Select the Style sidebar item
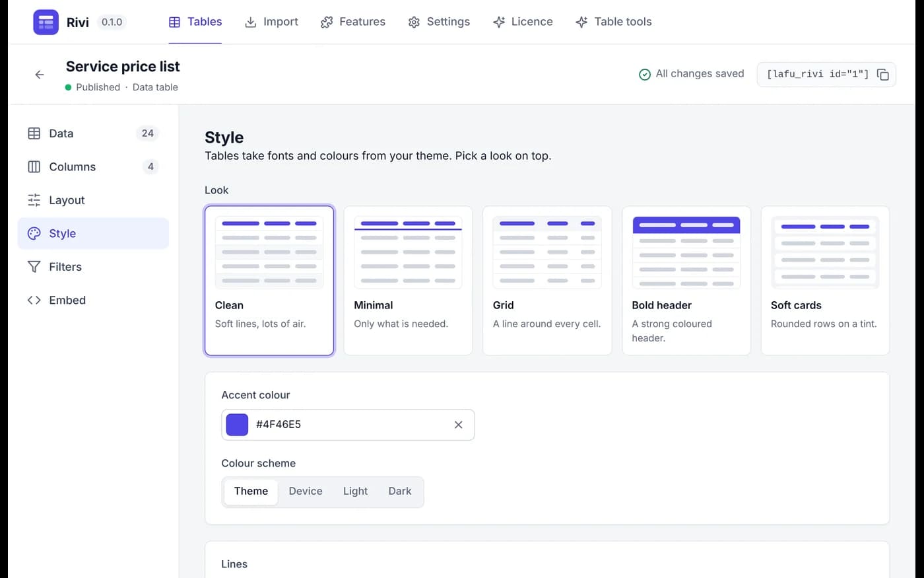 (93, 233)
